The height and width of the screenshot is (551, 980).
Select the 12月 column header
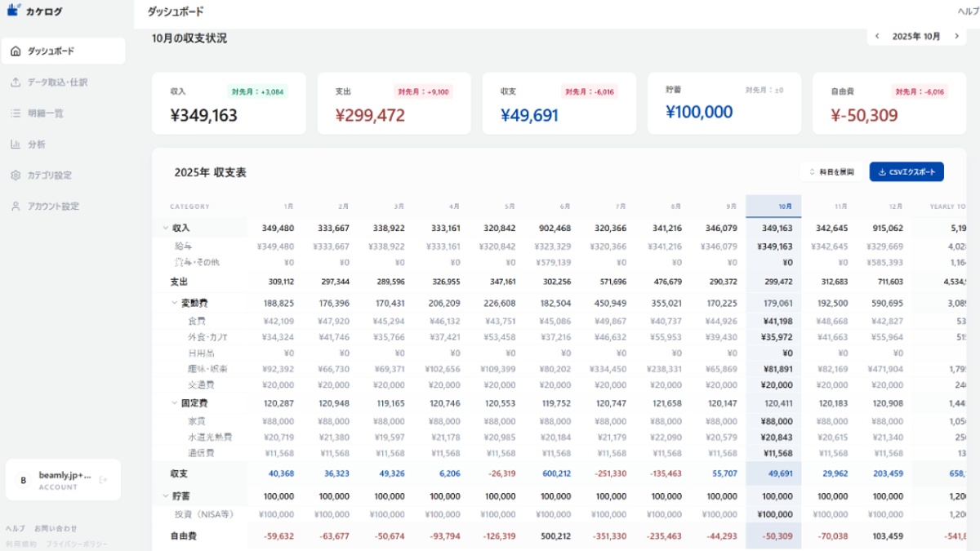894,207
